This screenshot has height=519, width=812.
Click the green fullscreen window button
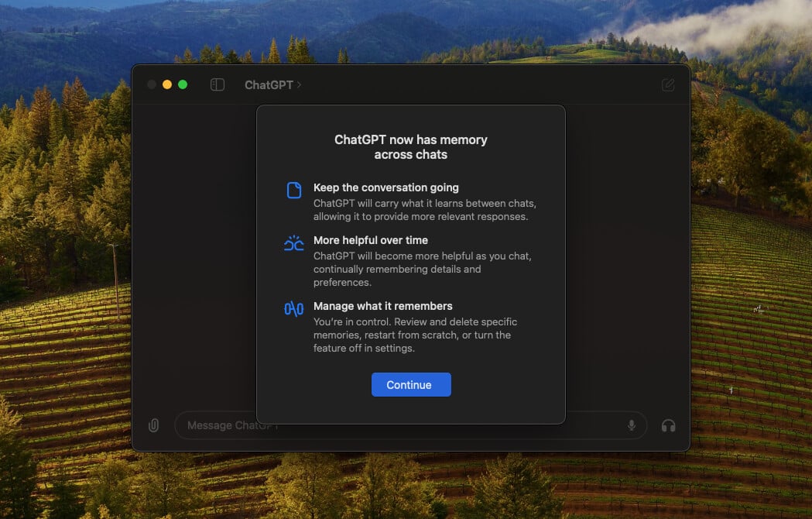pos(183,84)
